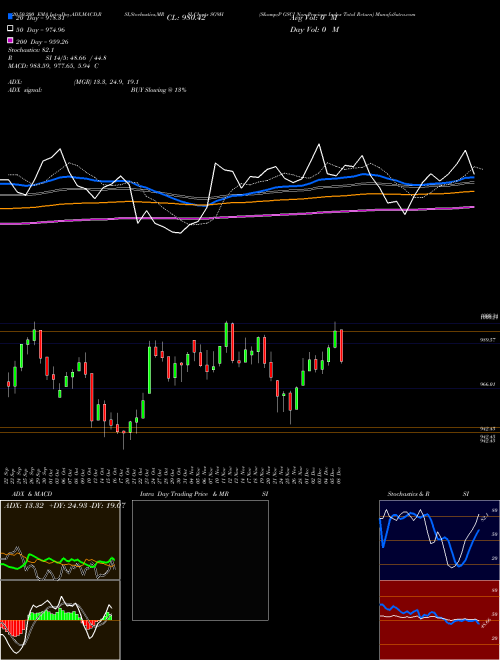Screen dimensions: 500x660
Task: Select the 'SI 14/3: 48.66 / 44.8' reading
Action: (x=76, y=58)
